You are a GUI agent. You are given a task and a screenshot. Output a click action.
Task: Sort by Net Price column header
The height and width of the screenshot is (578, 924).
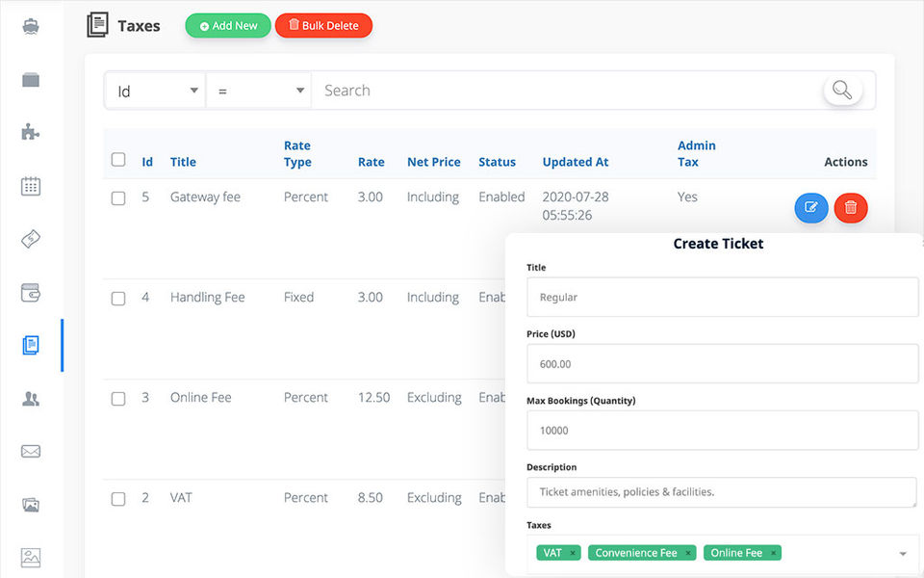(x=434, y=162)
